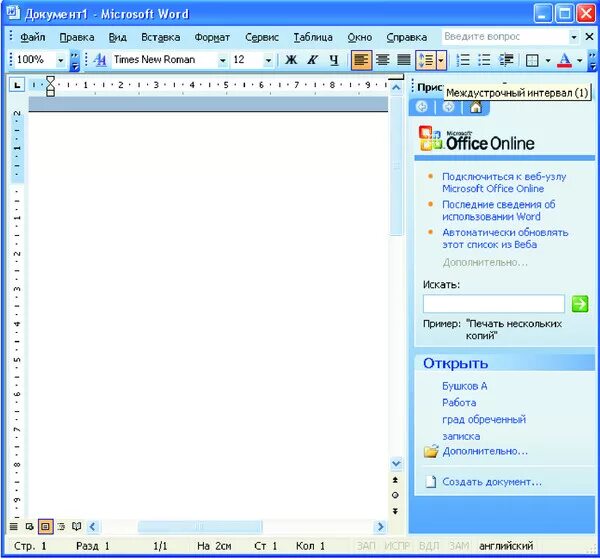The height and width of the screenshot is (559, 600).
Task: Align text left
Action: point(361,60)
